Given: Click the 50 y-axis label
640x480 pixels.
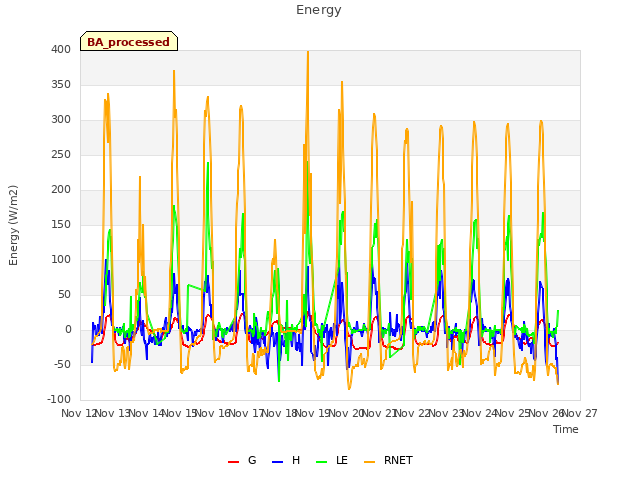Looking at the screenshot, I should pyautogui.click(x=64, y=294).
